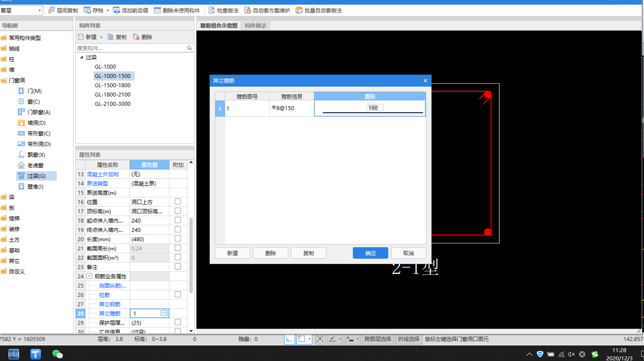Screen dimensions: 644x361
Task: Click 跨图层选择 in status bar
Action: pos(378,339)
